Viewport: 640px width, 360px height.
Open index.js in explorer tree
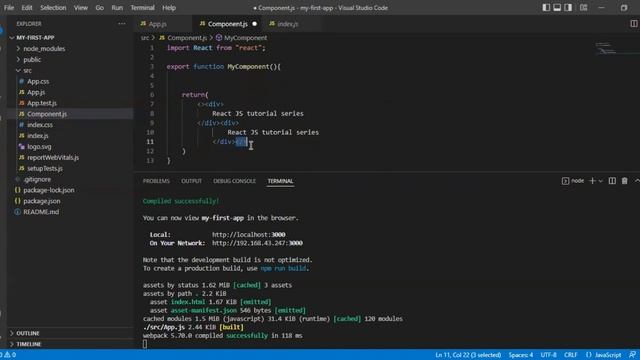click(38, 136)
